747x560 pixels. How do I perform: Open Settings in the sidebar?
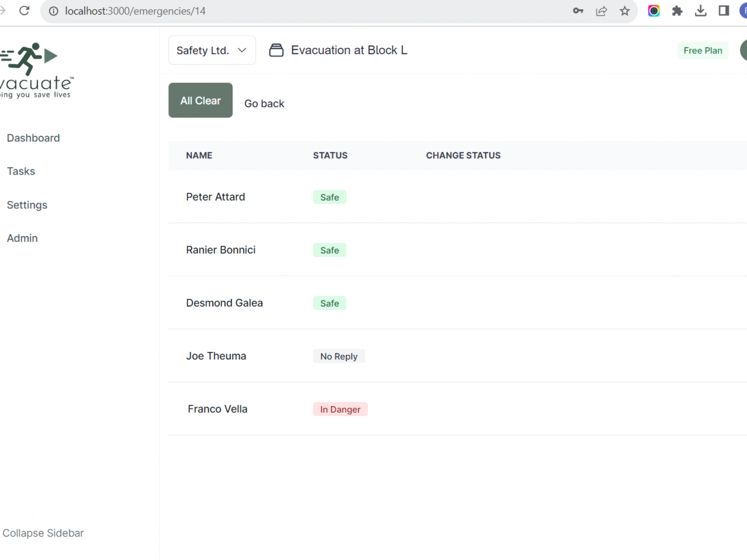click(27, 205)
